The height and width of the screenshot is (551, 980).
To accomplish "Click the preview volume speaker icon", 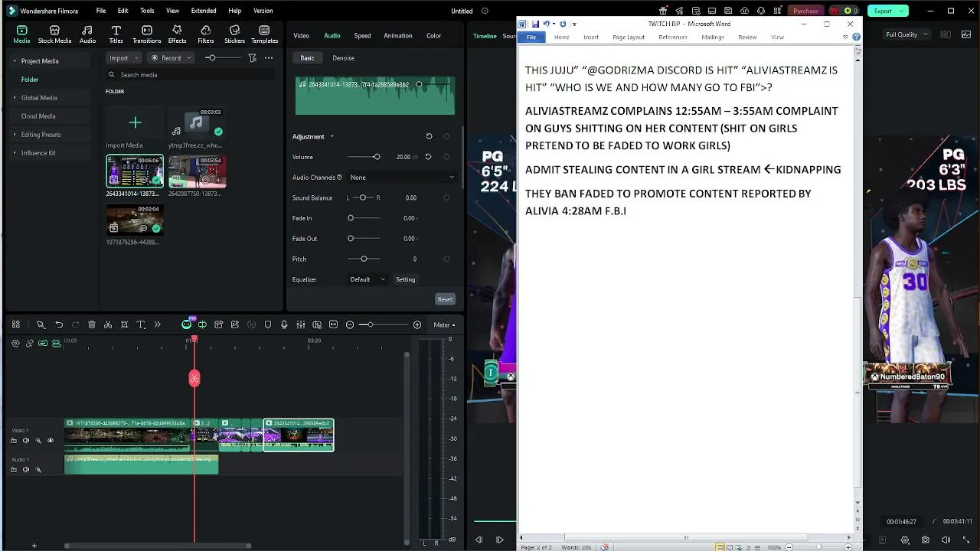I will [x=947, y=540].
